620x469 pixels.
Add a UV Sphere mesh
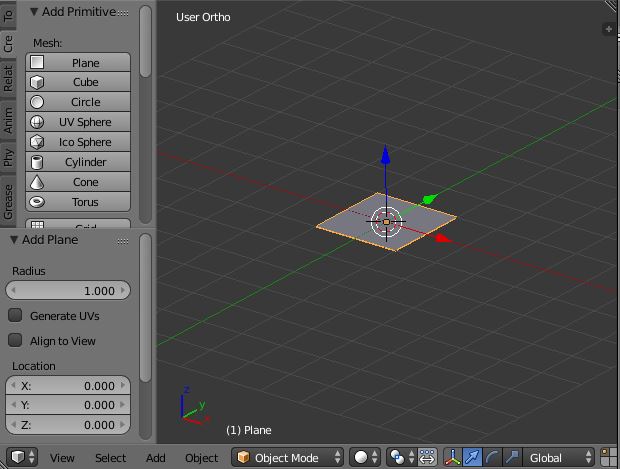[x=78, y=122]
